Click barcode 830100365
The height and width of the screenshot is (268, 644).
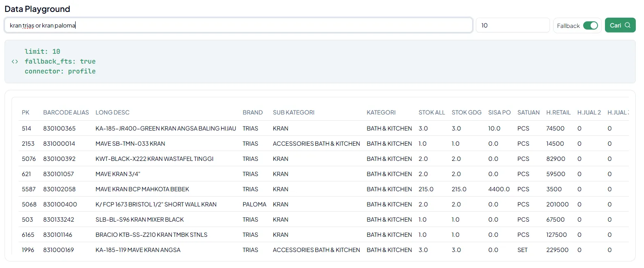click(59, 128)
